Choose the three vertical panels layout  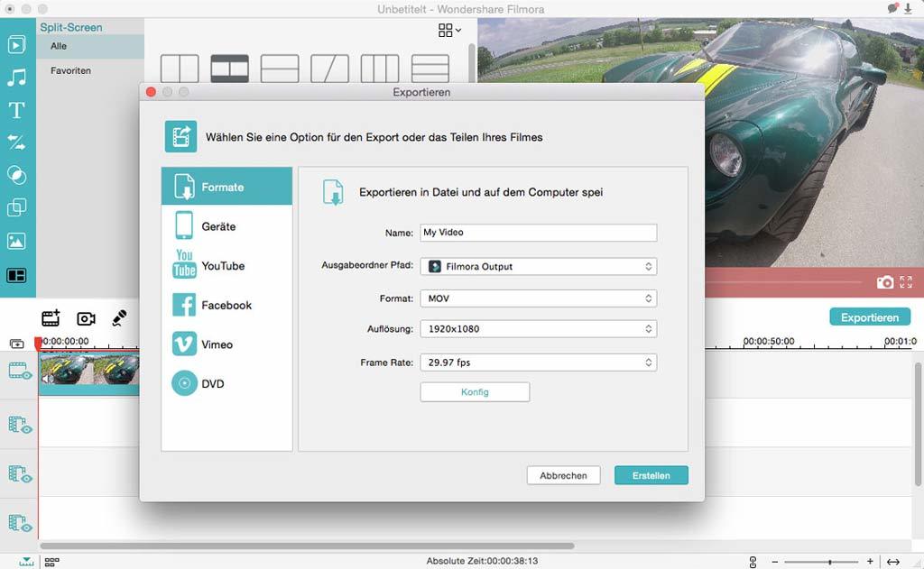pos(380,69)
